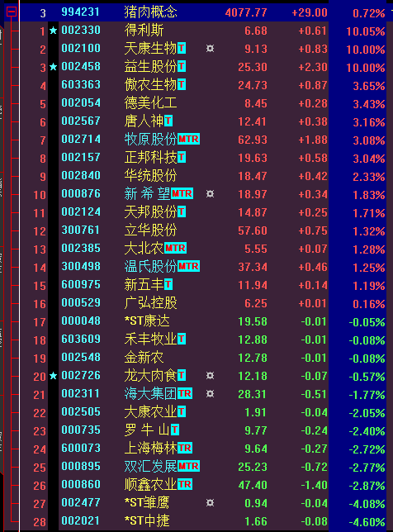The height and width of the screenshot is (532, 393).
Task: Open stock code 300498
Action: pyautogui.click(x=81, y=266)
